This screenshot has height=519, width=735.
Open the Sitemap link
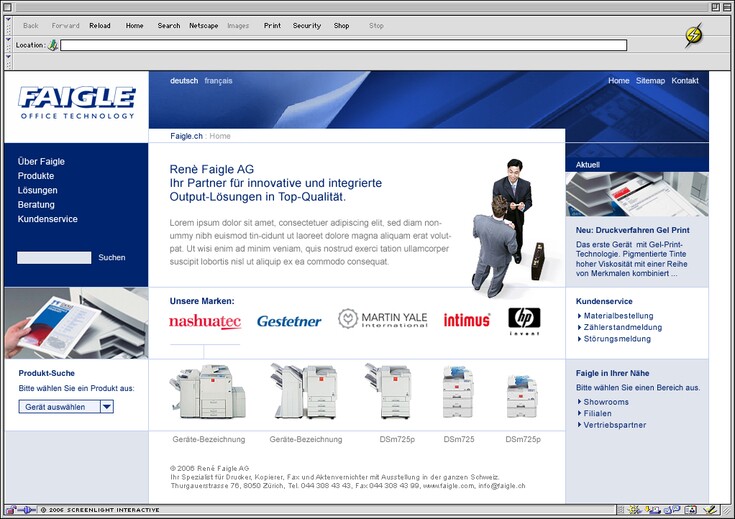[x=650, y=81]
